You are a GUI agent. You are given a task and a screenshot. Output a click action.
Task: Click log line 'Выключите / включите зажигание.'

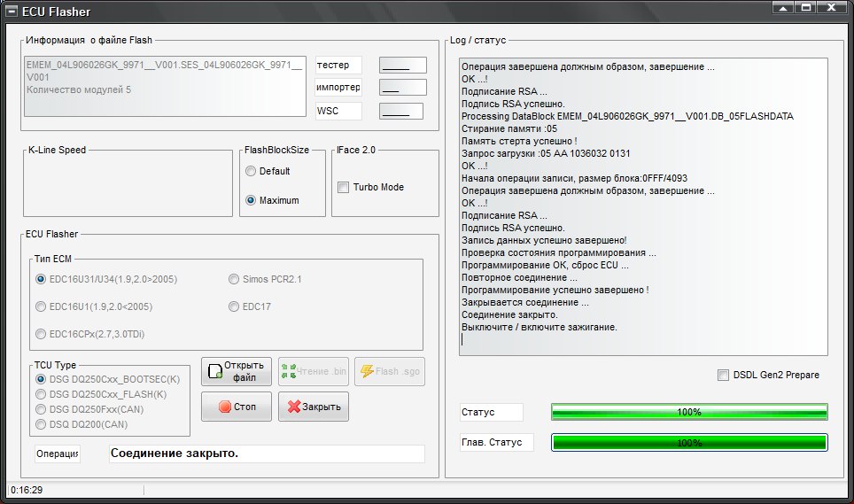[540, 327]
